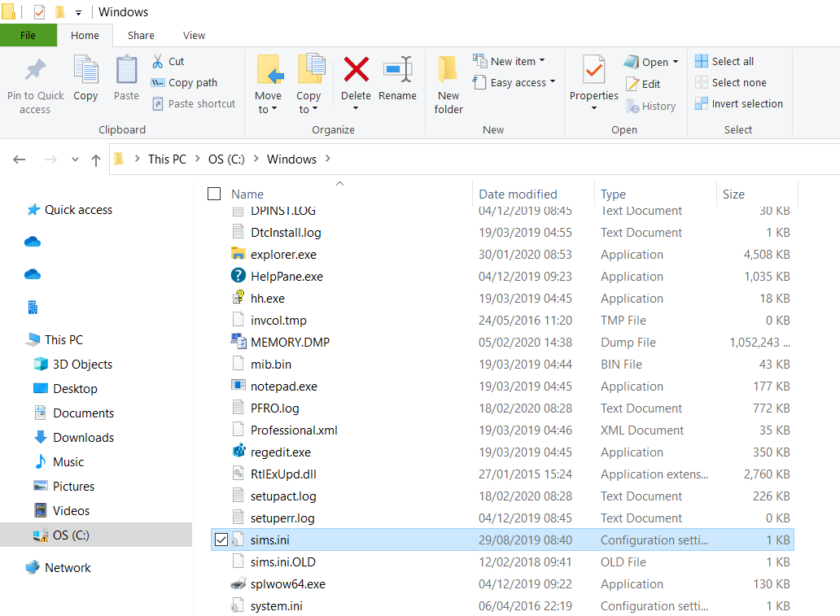Click the hh.exe file icon
This screenshot has height=616, width=840.
coord(238,298)
